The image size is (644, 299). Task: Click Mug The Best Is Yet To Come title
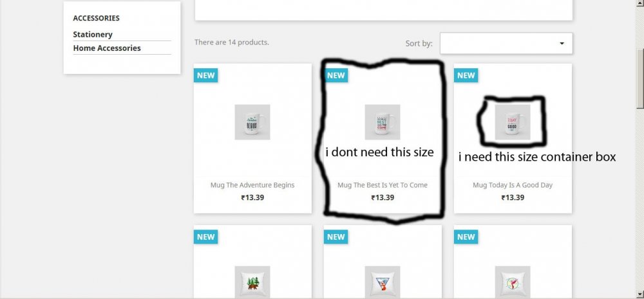point(383,185)
